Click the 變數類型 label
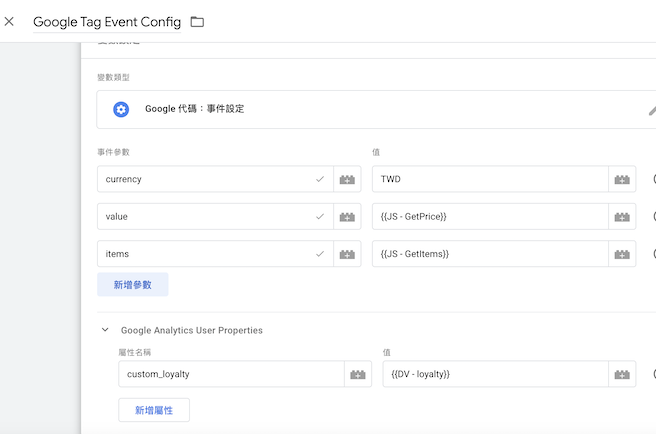 coord(113,77)
